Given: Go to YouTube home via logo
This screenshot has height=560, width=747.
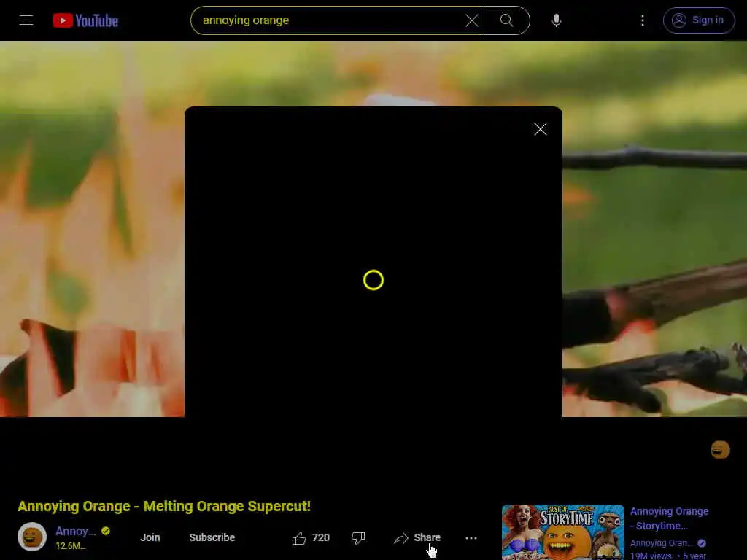Looking at the screenshot, I should (85, 20).
